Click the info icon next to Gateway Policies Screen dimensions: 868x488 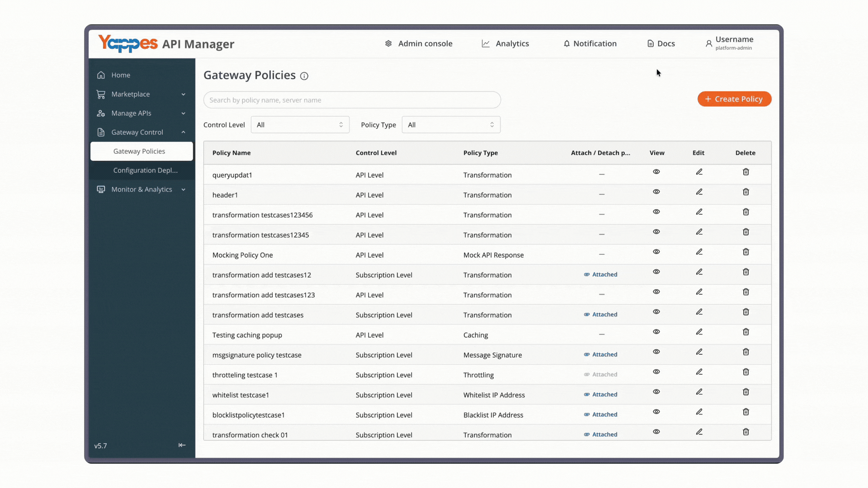304,76
